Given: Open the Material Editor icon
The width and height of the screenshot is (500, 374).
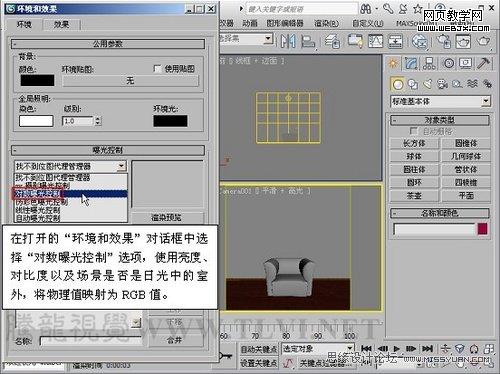Looking at the screenshot, I should click(x=419, y=42).
